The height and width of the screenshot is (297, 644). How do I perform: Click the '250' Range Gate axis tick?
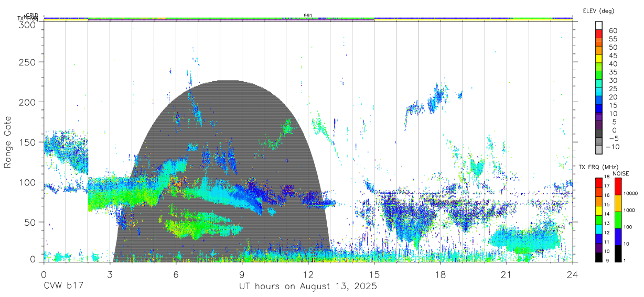pyautogui.click(x=28, y=62)
